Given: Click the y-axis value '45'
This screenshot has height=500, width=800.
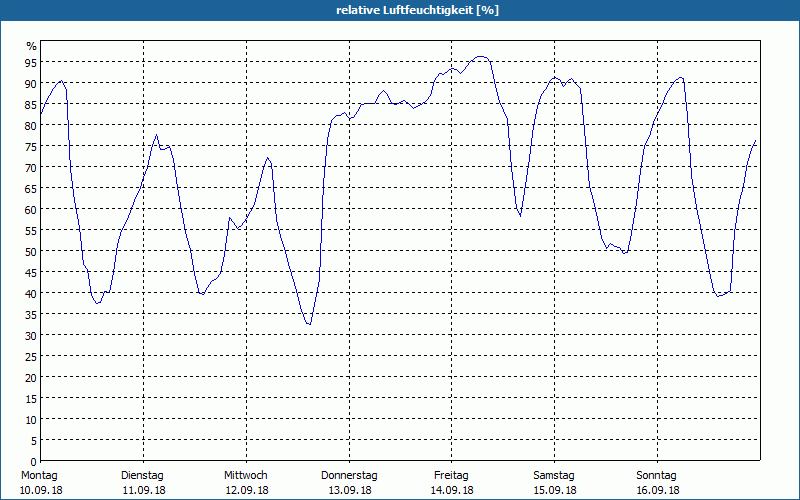Looking at the screenshot, I should coord(31,272).
